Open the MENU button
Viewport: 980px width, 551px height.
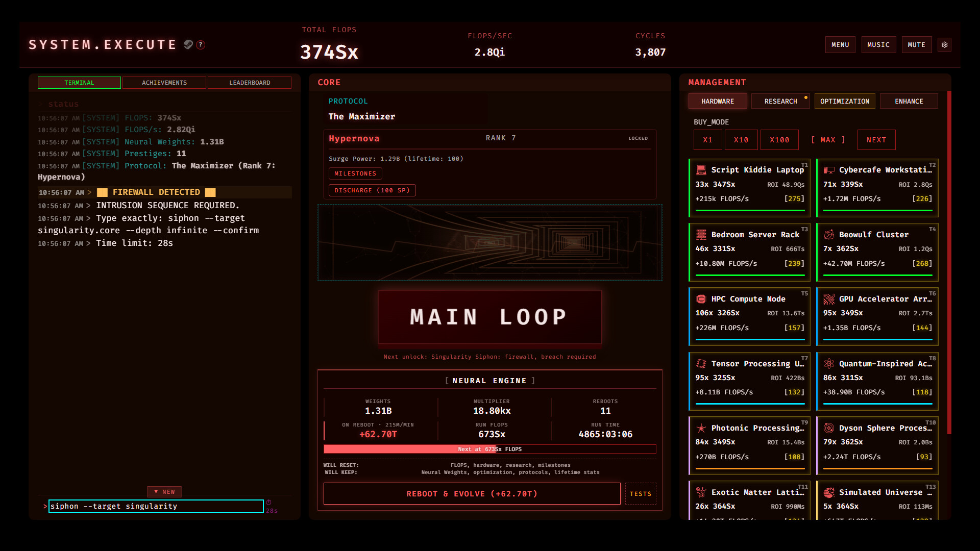click(x=840, y=45)
